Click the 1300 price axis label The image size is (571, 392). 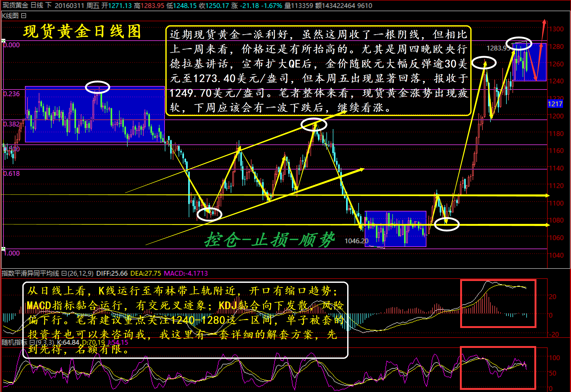tap(556, 29)
